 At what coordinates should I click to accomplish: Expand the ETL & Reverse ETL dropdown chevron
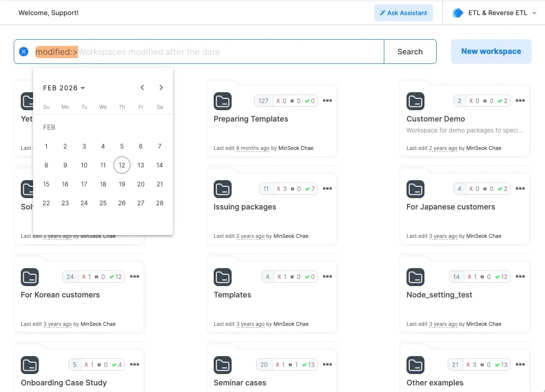point(534,13)
